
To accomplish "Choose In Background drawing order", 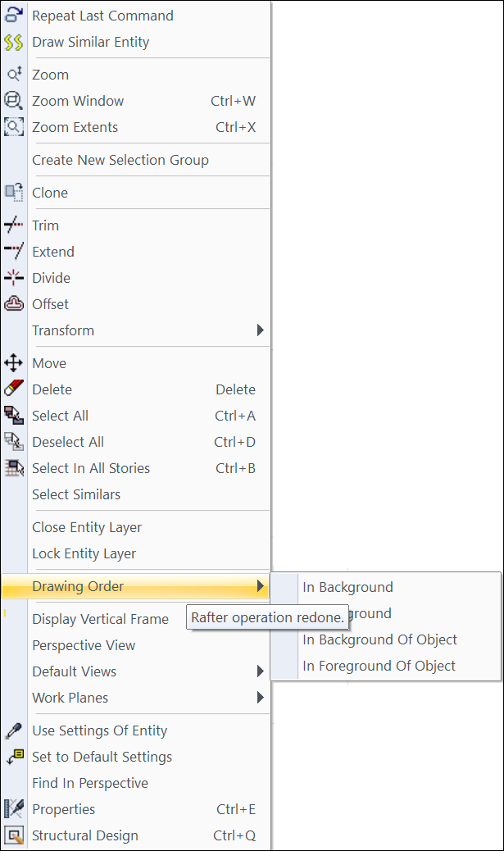I will (x=347, y=587).
